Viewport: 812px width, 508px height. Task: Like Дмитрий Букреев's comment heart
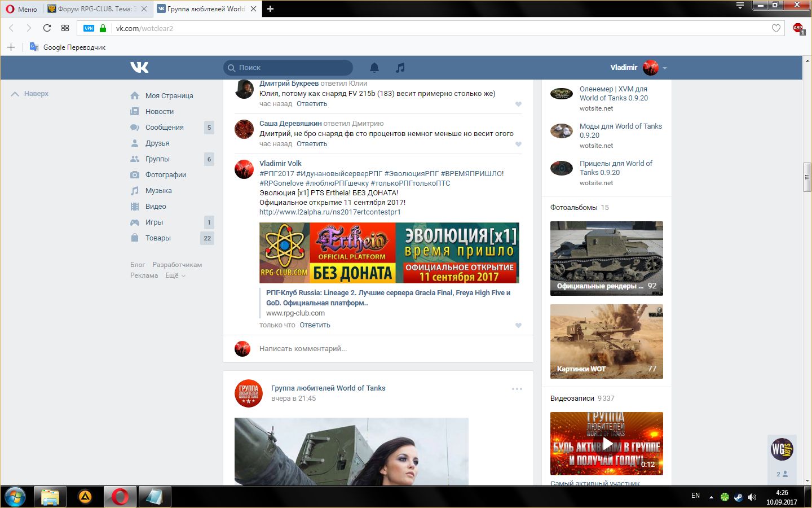(x=518, y=104)
